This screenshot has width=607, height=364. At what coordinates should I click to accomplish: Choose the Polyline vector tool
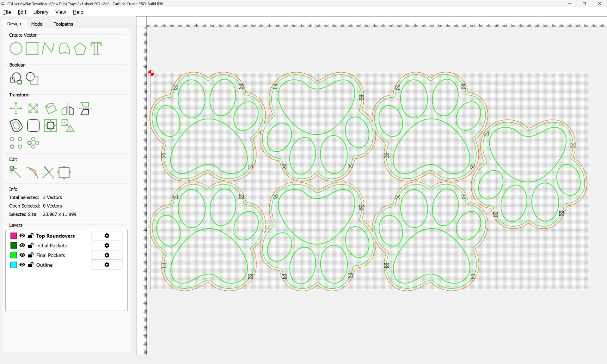pos(48,49)
